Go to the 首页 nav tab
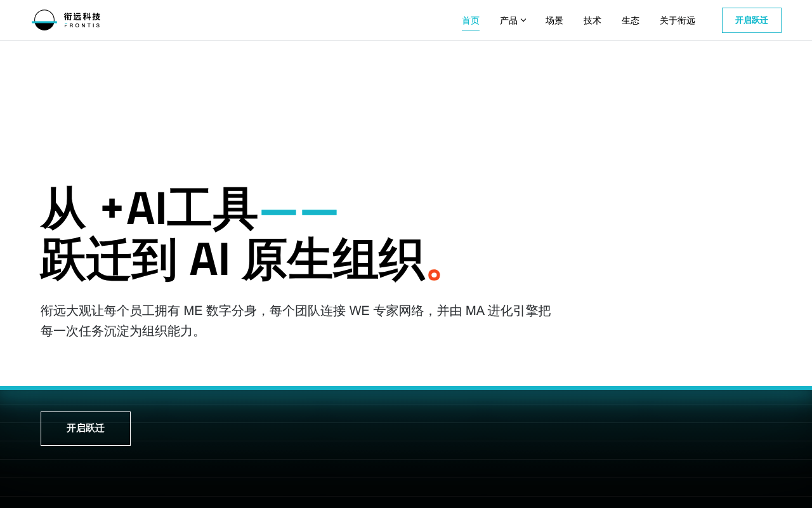 pos(471,20)
